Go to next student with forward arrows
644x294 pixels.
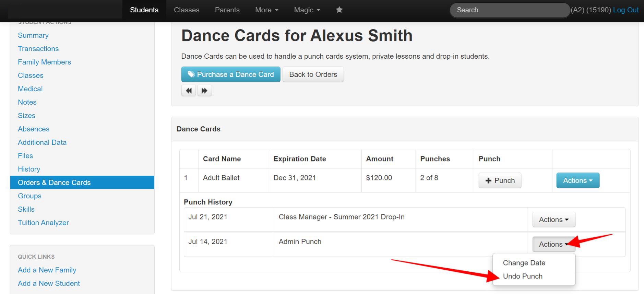pyautogui.click(x=204, y=91)
